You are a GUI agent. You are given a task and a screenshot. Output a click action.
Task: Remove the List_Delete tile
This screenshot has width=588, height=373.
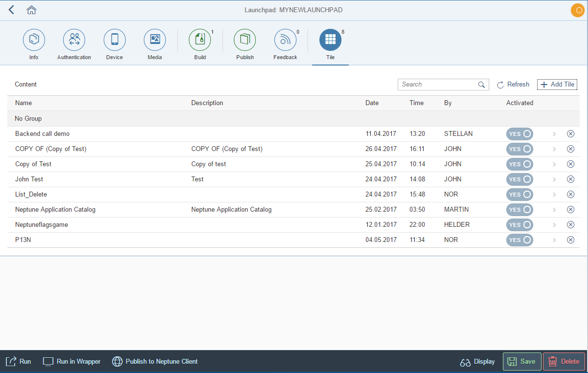tap(570, 195)
